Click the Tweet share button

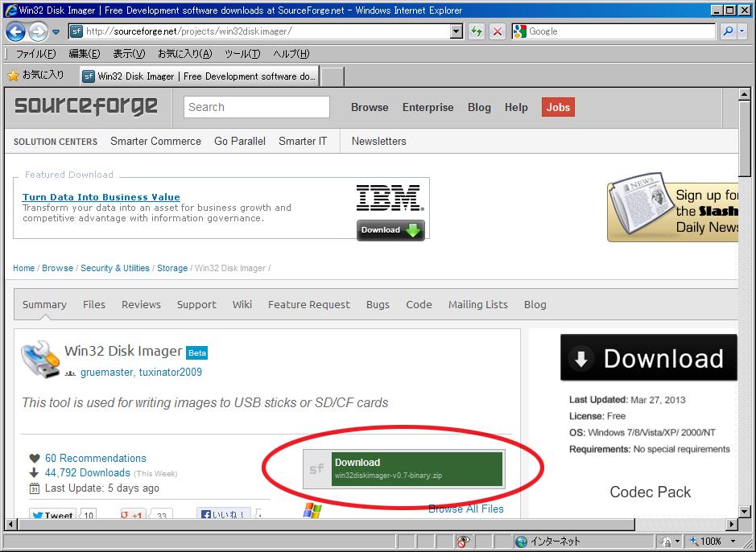point(53,514)
